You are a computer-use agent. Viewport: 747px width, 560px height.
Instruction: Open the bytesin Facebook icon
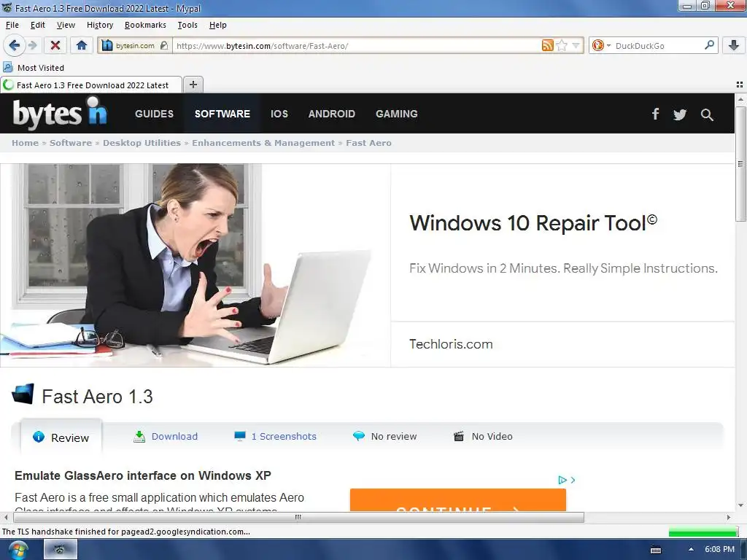pyautogui.click(x=656, y=114)
